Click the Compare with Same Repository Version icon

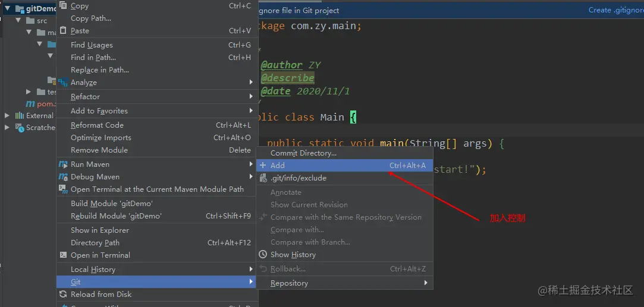click(x=263, y=217)
